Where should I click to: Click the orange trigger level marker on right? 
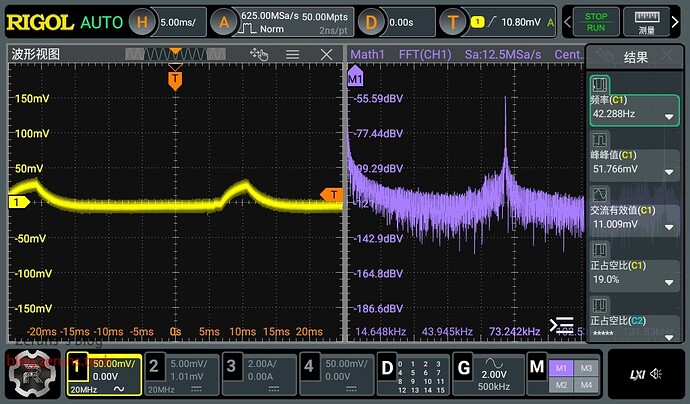point(330,193)
